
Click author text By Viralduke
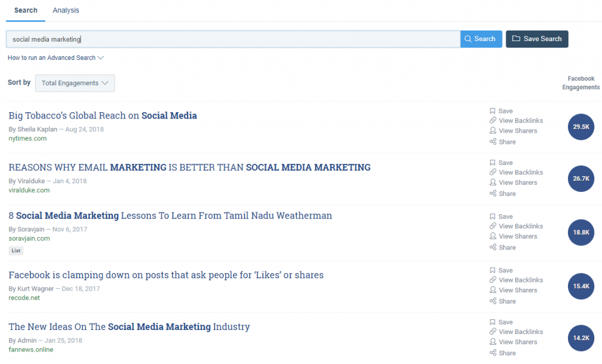coord(27,181)
